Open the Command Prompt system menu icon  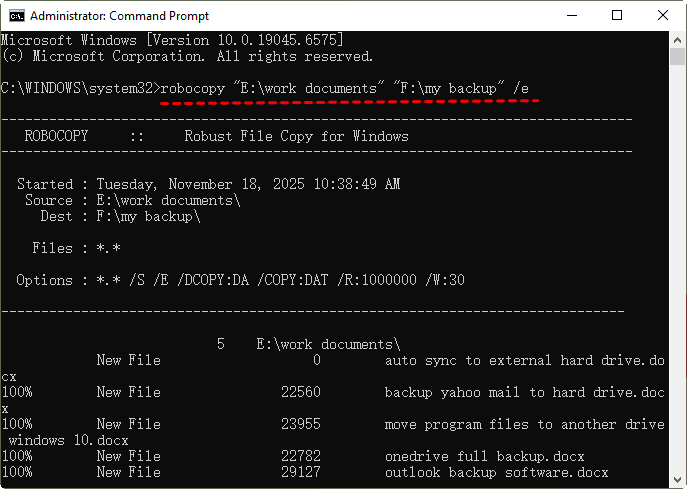[x=15, y=16]
